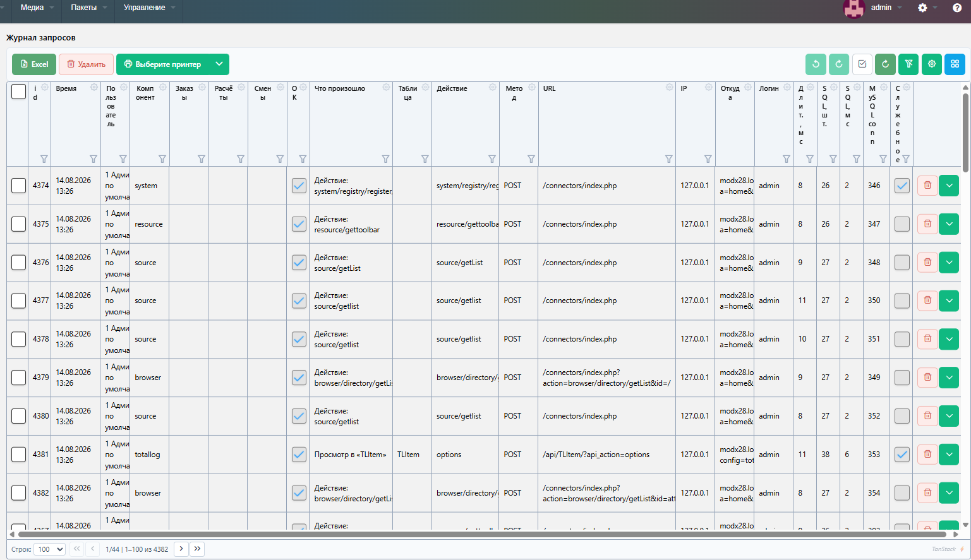971x560 pixels.
Task: Export the log to Excel
Action: [34, 64]
